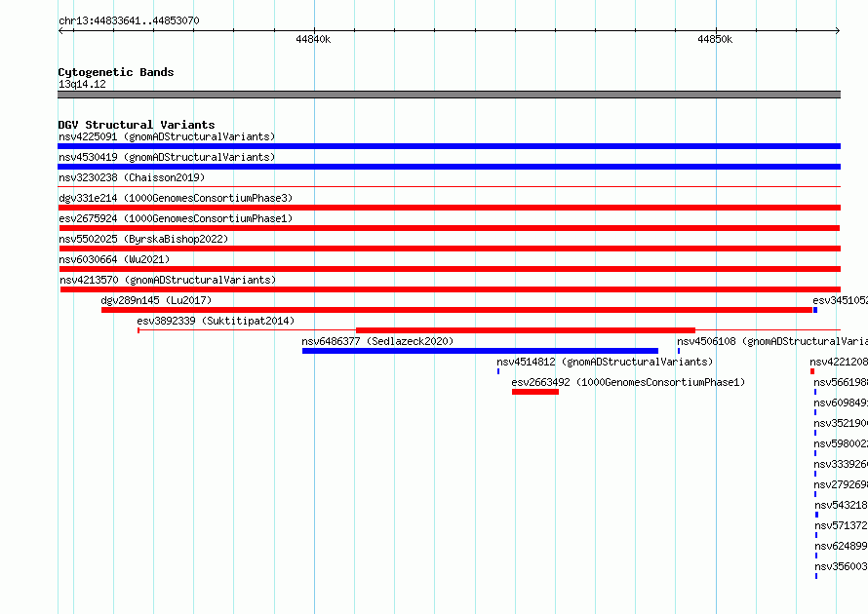Select the Cytogenetic Bands track title
This screenshot has height=614, width=868.
tap(116, 72)
